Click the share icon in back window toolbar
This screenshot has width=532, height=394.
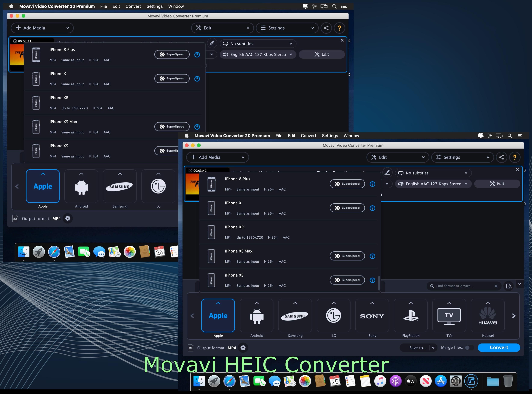[x=326, y=28]
